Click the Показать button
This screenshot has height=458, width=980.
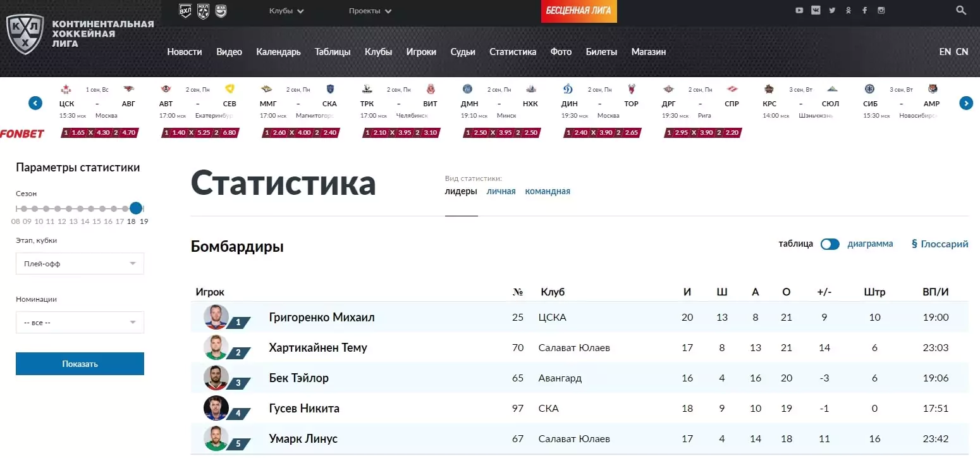coord(80,364)
